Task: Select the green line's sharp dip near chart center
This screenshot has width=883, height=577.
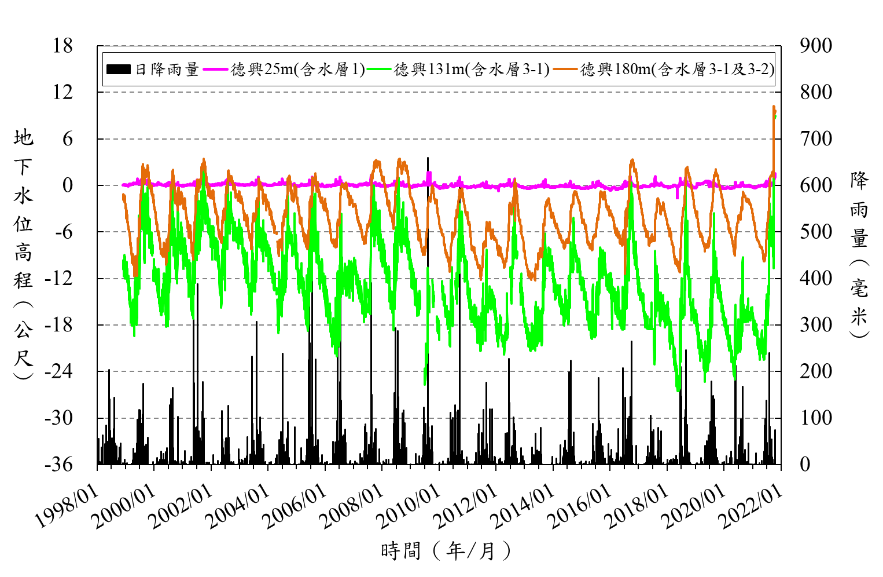Action: pos(425,381)
